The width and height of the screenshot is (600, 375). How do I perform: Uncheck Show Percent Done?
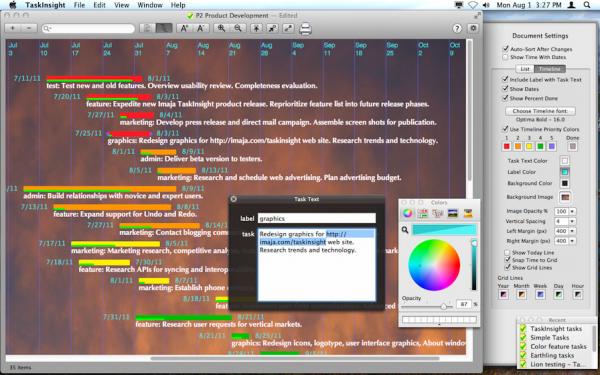tap(505, 98)
